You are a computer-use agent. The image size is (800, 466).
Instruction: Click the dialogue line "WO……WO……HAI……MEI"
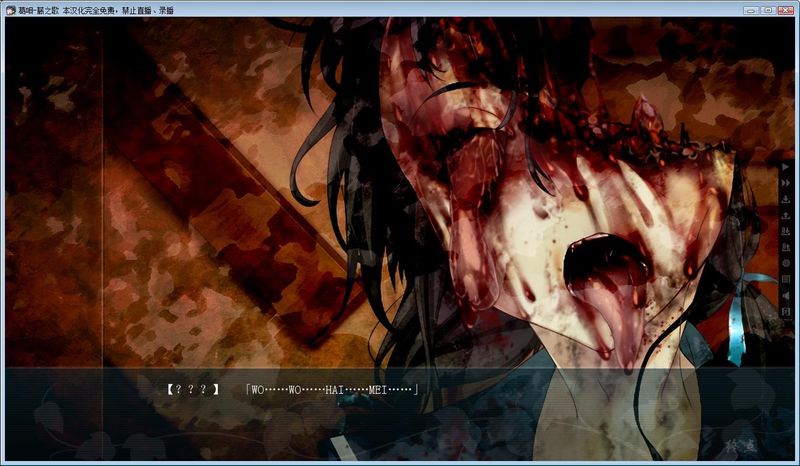point(331,389)
